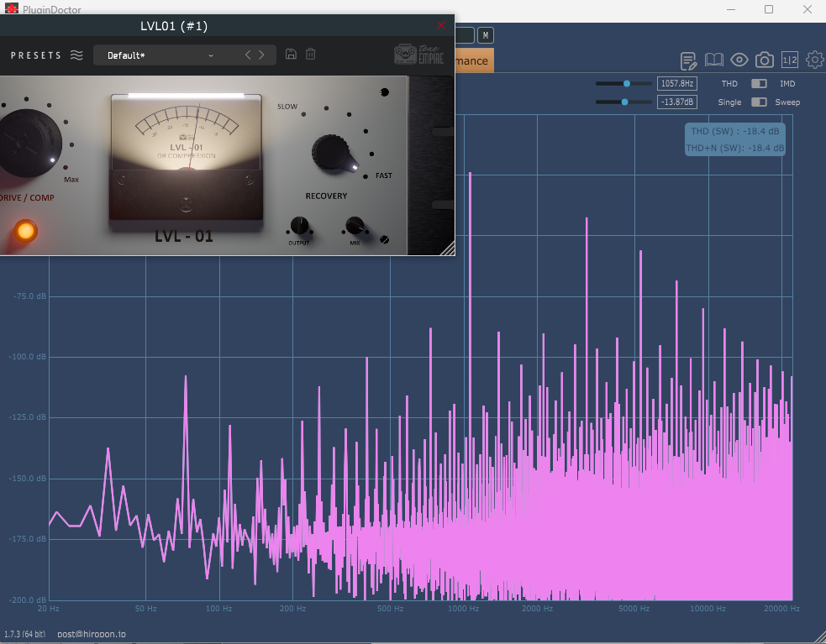Click the LVL-01 VU meter
This screenshot has width=826, height=644.
186,158
